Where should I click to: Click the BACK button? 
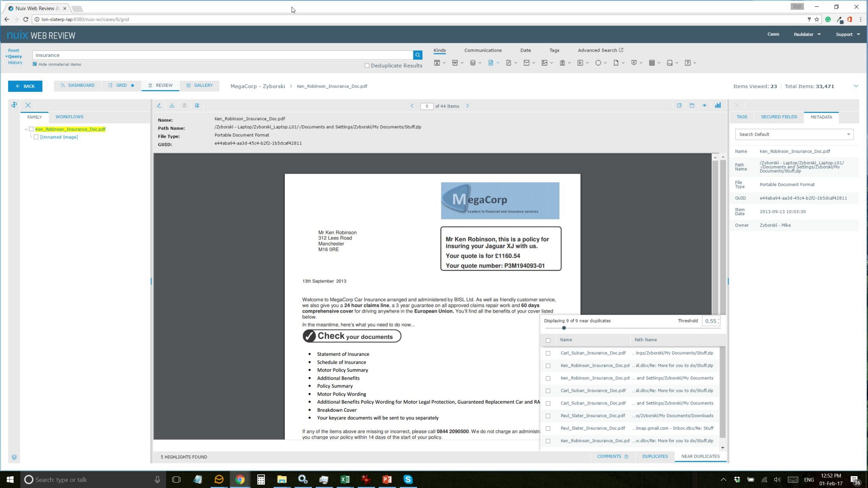pos(25,86)
